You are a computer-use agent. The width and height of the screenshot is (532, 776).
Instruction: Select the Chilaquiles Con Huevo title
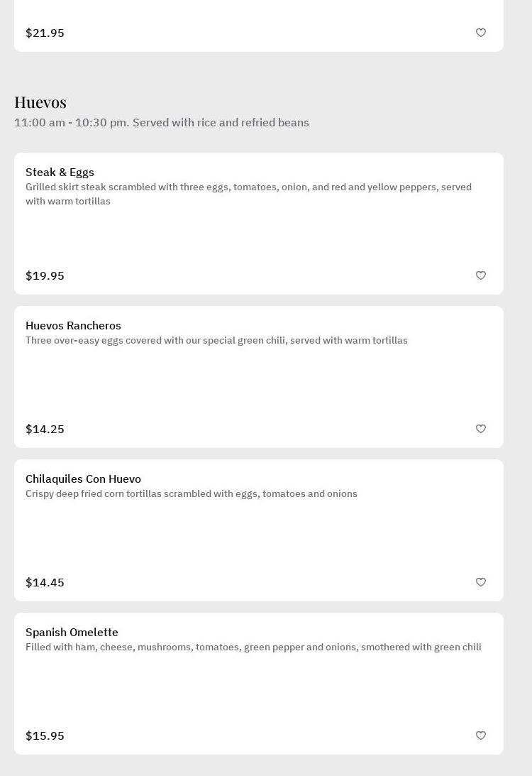tap(83, 479)
